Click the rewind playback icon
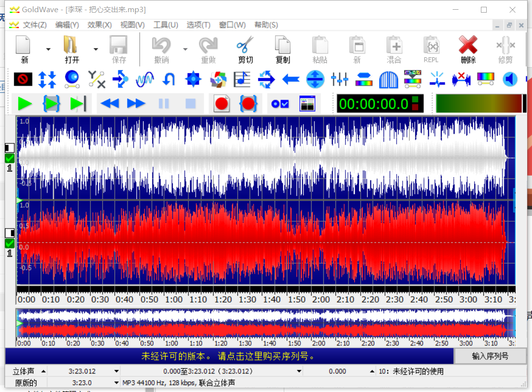This screenshot has width=532, height=392. [x=110, y=104]
